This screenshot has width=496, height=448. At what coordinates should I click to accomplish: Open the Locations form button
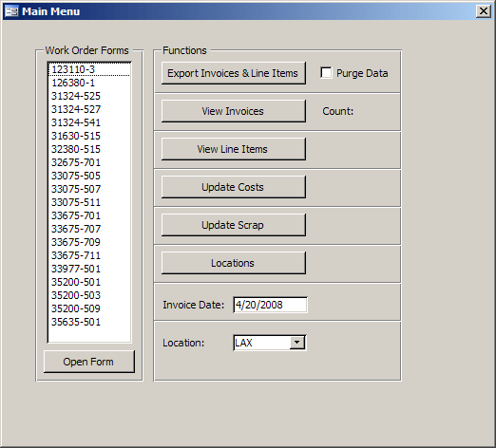point(234,263)
